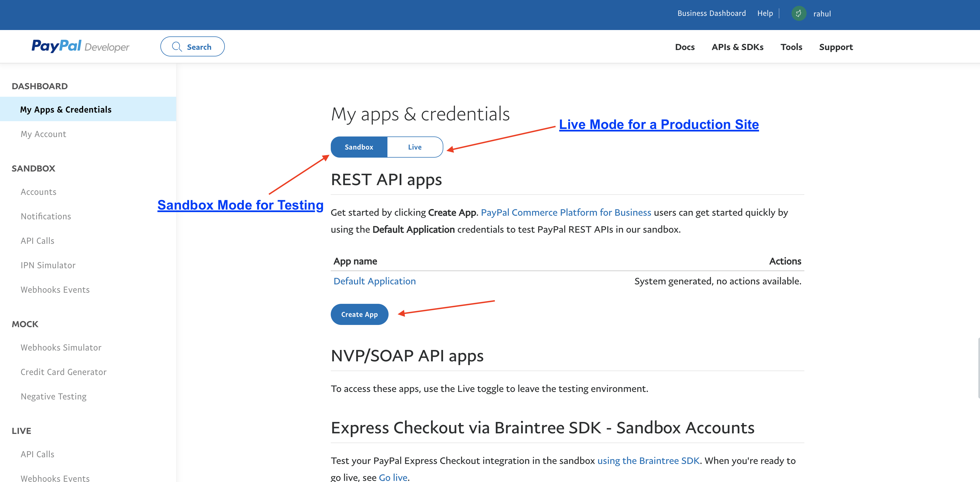Click the 'NVP/SOAP API apps' heading

click(x=407, y=356)
